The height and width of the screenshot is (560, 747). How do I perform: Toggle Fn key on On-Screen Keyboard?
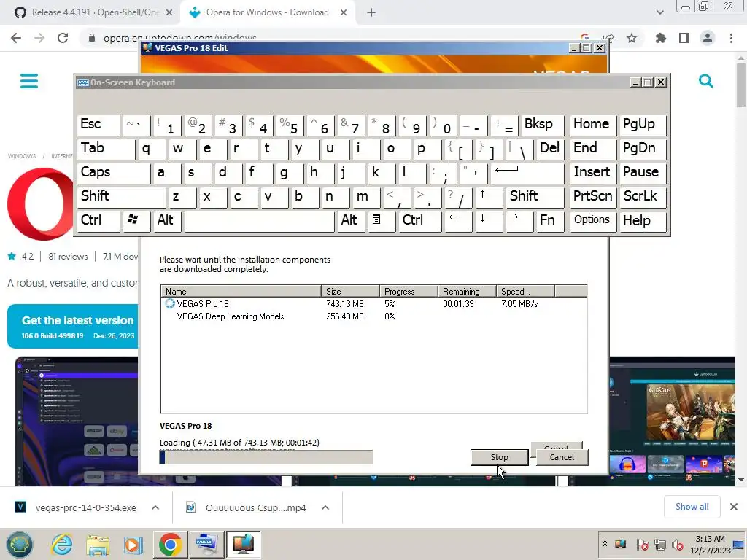click(x=550, y=220)
